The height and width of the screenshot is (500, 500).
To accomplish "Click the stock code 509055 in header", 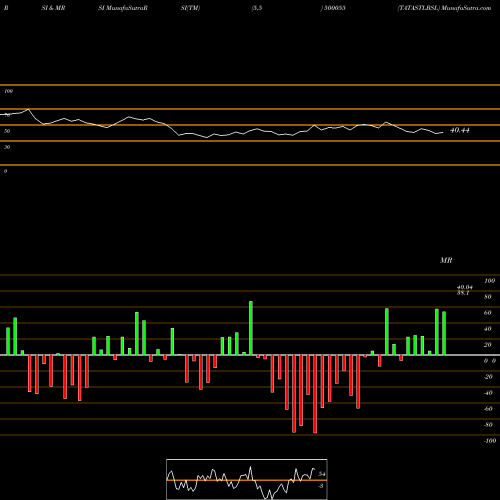I will click(334, 8).
